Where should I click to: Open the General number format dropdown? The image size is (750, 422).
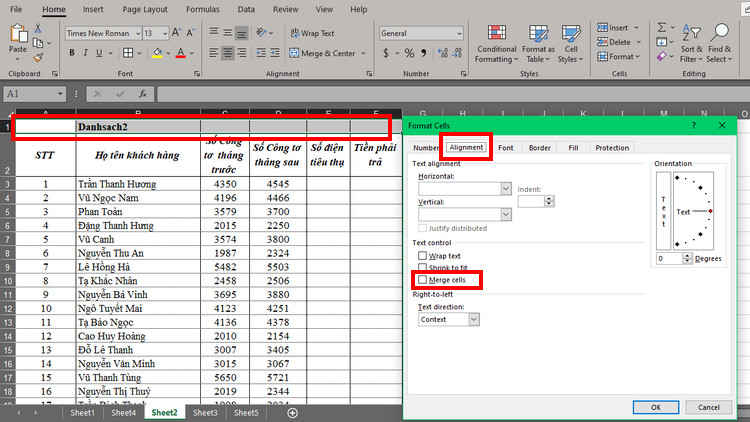click(x=459, y=33)
